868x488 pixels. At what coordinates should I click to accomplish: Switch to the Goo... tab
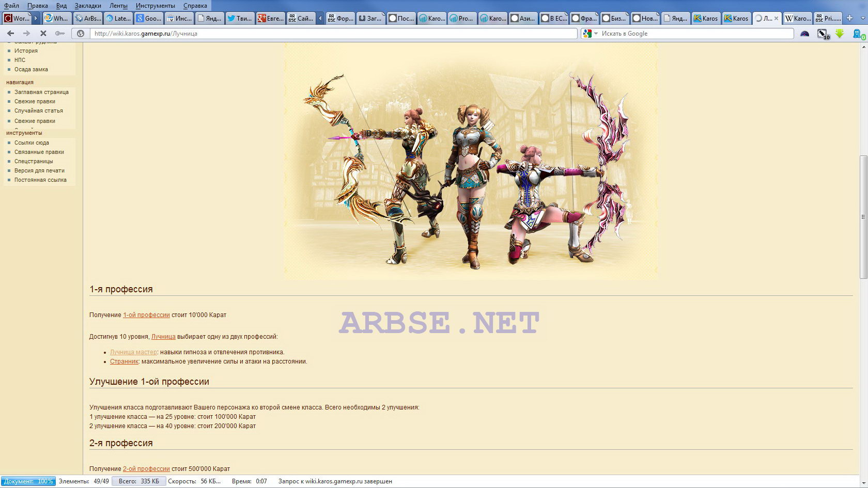[148, 18]
